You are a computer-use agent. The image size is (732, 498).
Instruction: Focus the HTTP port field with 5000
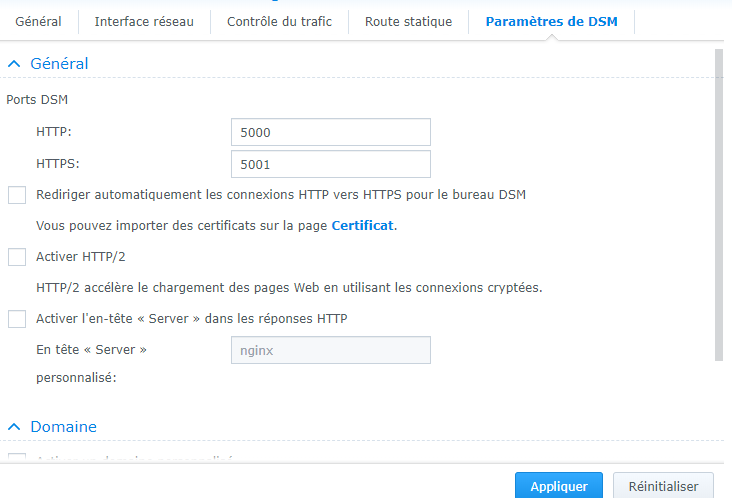331,132
